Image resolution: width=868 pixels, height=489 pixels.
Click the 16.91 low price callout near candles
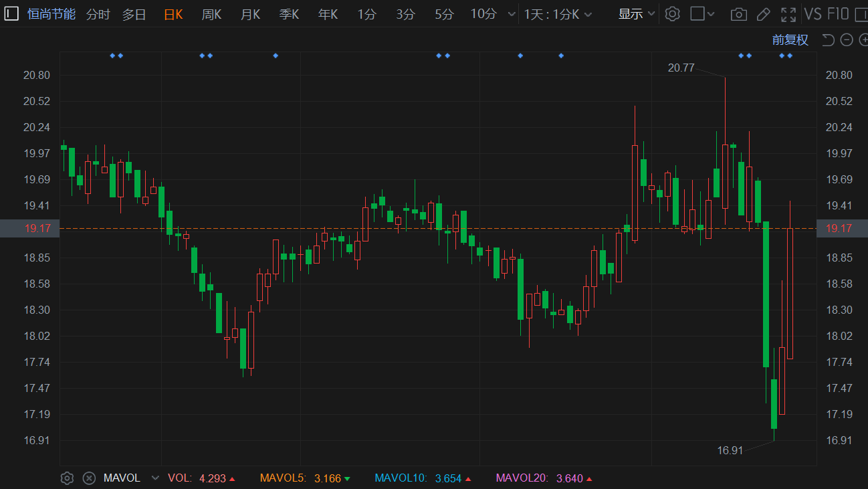[x=730, y=450]
